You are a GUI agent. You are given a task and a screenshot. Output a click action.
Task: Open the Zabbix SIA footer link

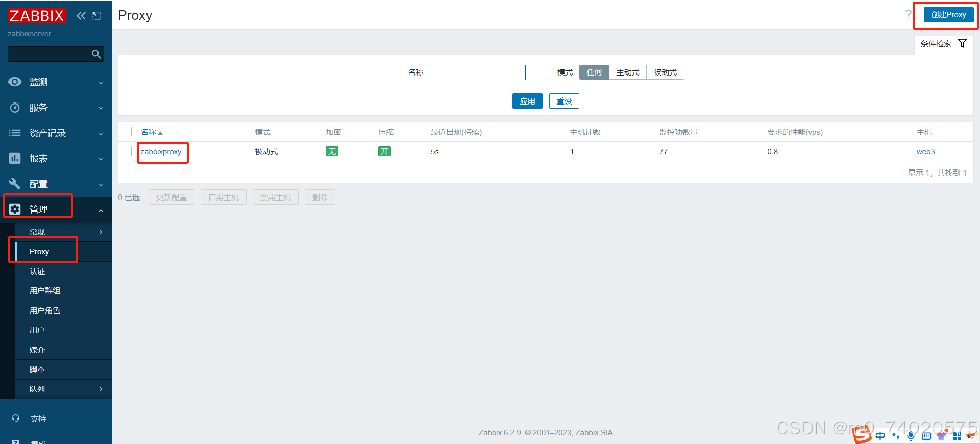594,433
